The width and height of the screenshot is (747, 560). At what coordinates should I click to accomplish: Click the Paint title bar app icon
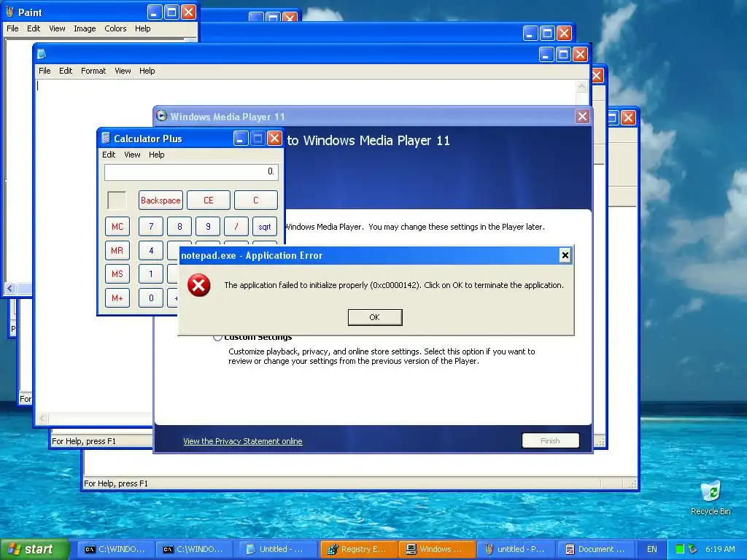[9, 12]
